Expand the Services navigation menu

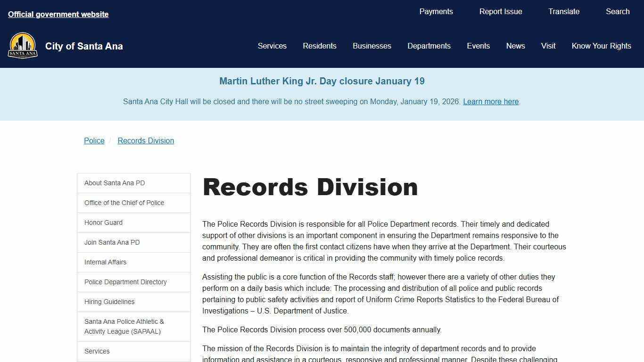[x=272, y=46]
